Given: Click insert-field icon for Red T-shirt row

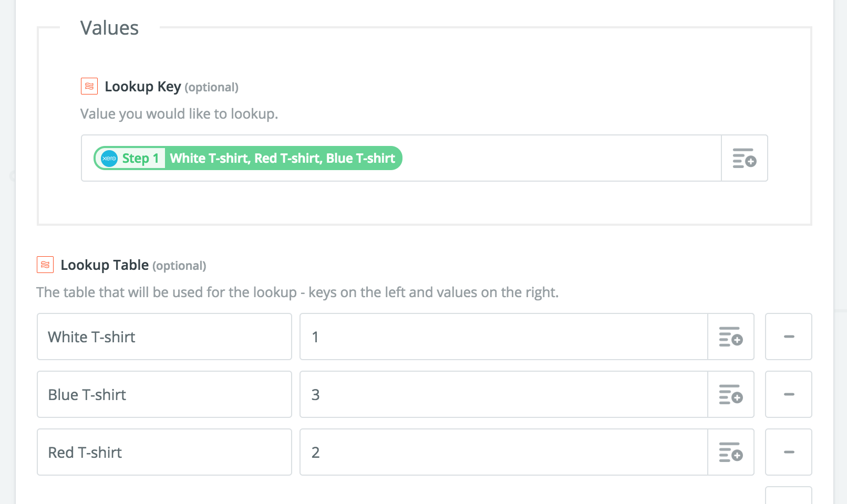Looking at the screenshot, I should pyautogui.click(x=731, y=452).
